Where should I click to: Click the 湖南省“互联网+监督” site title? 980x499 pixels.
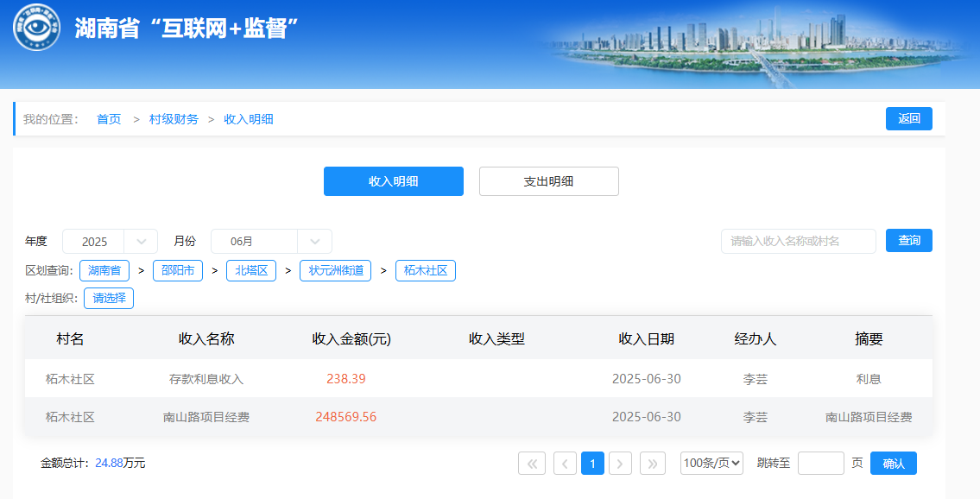click(187, 28)
